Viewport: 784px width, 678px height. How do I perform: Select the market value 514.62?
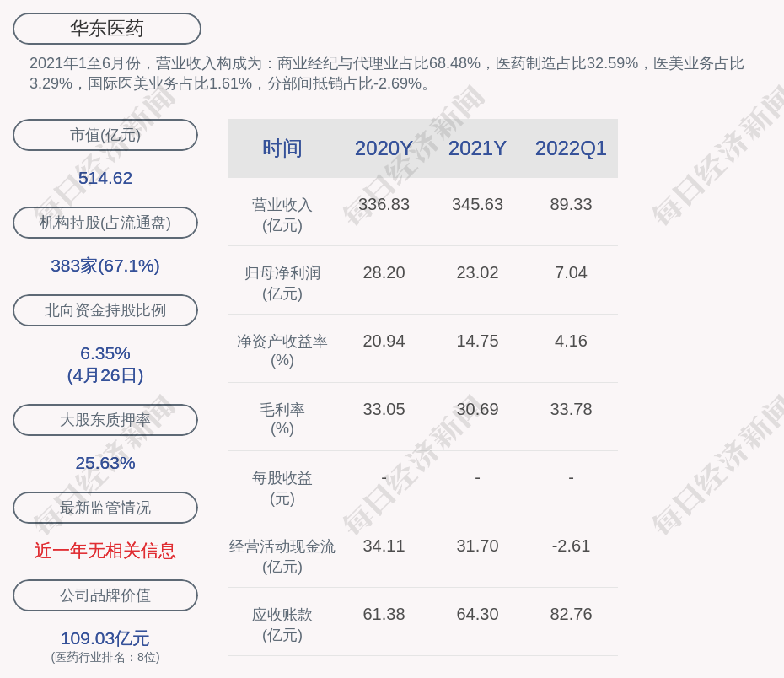[105, 178]
